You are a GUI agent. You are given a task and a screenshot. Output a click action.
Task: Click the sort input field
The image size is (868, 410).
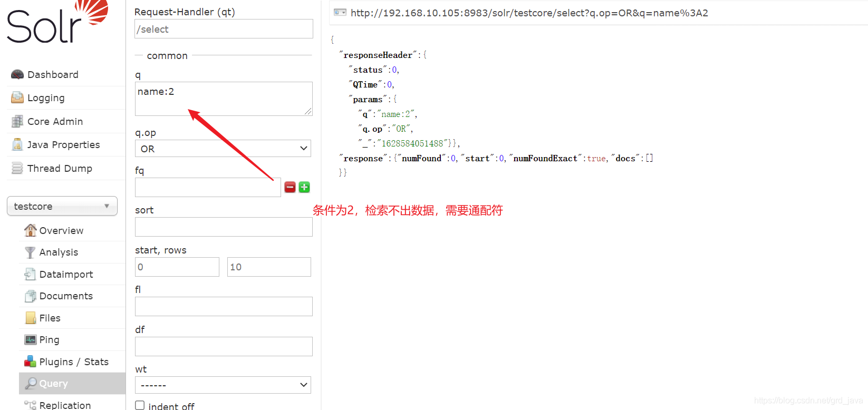click(224, 227)
